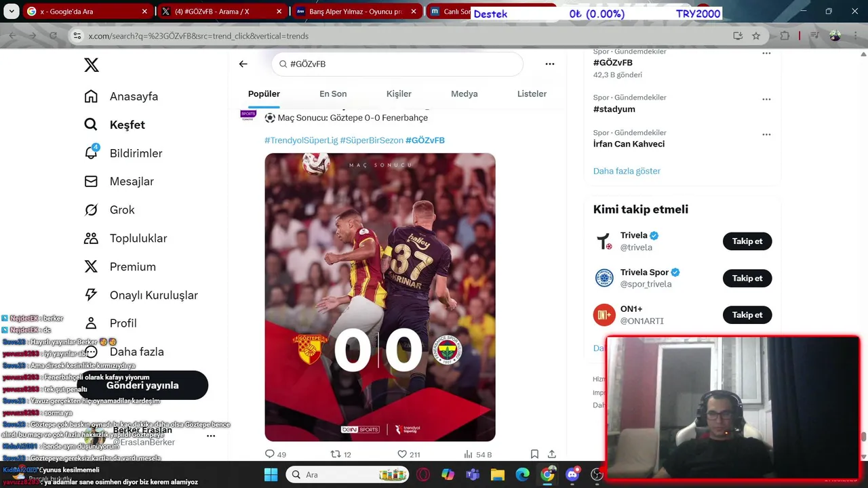Open search options three-dot menu

550,64
